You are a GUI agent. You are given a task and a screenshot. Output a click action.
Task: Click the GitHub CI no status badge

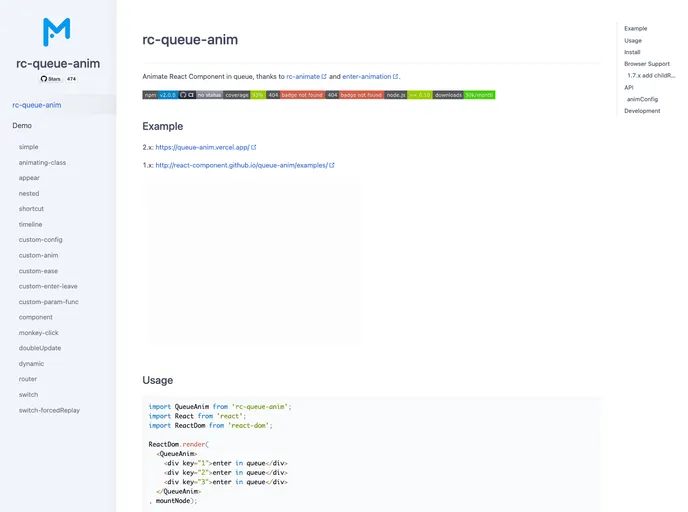pos(201,95)
